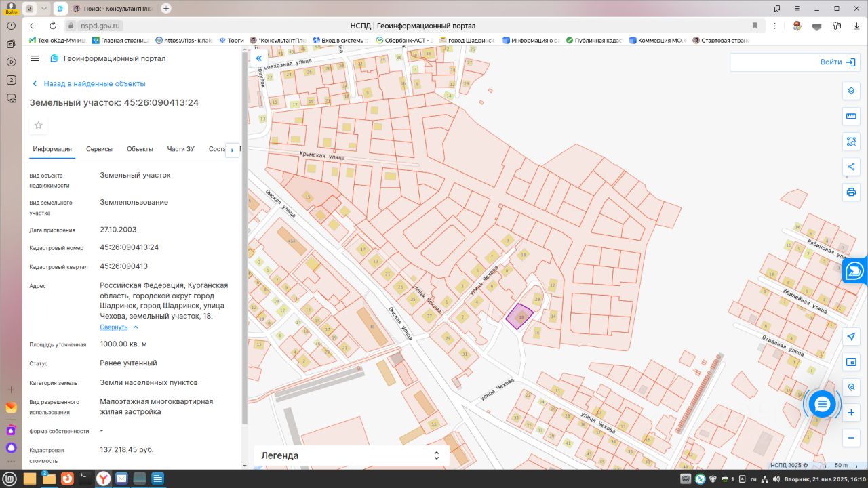Collapse the left information panel
Viewport: 868px width, 488px height.
coord(258,59)
